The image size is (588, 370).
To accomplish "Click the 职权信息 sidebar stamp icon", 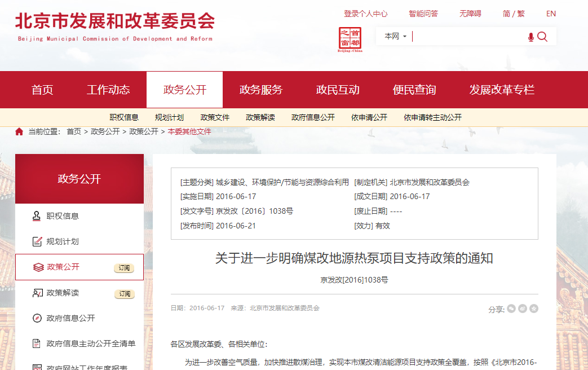I will (37, 216).
